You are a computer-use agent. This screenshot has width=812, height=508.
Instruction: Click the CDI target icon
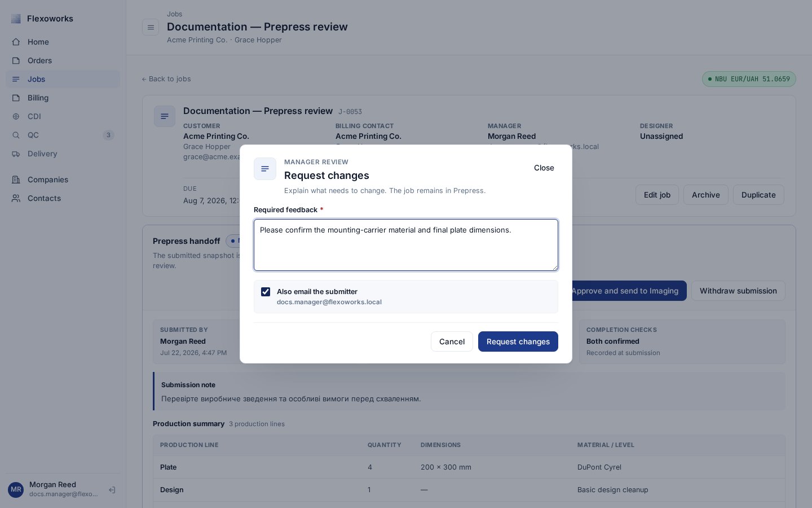tap(16, 116)
